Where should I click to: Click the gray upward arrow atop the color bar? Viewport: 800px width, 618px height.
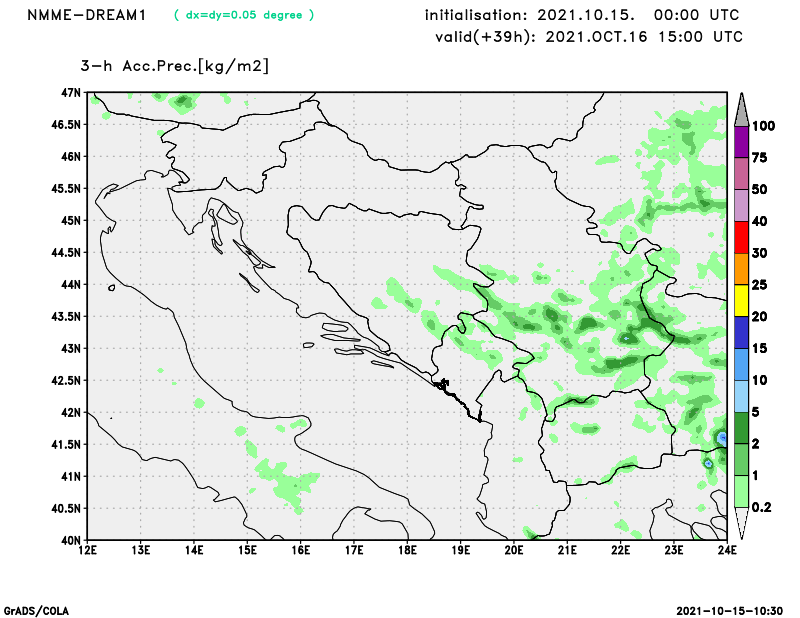742,106
